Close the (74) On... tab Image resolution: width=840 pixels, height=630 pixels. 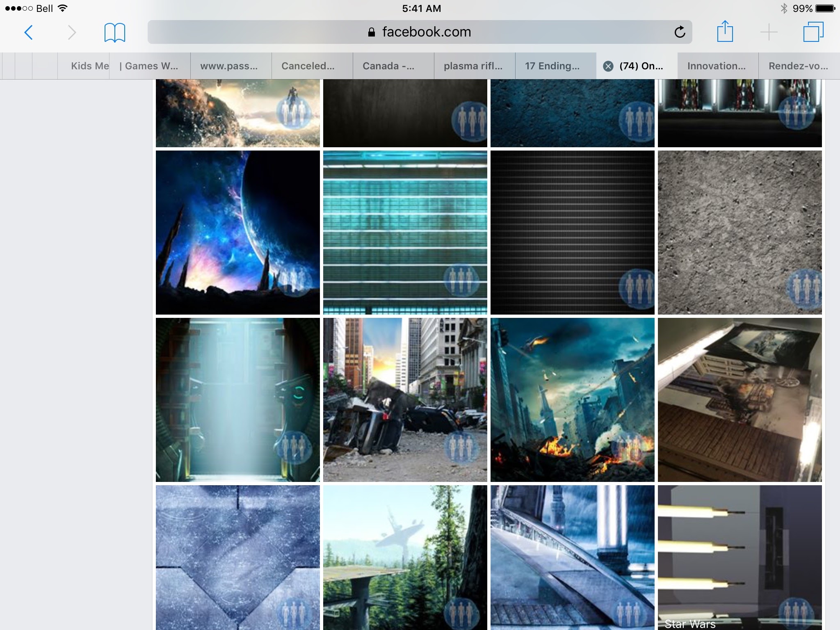point(608,66)
